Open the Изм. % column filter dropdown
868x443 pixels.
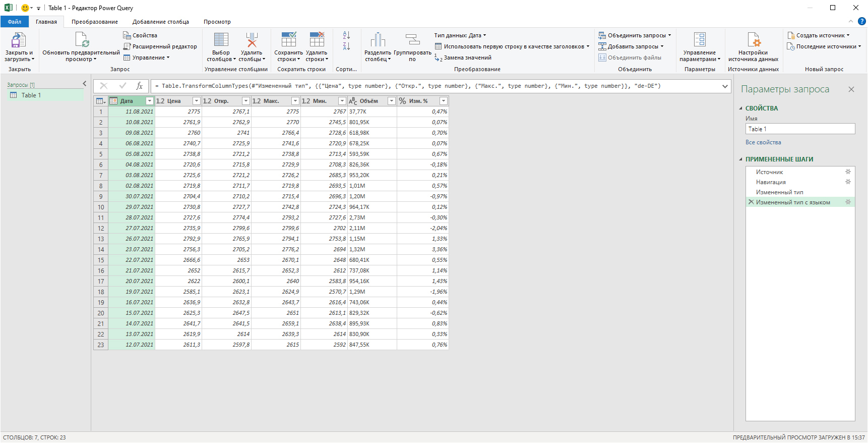click(444, 101)
